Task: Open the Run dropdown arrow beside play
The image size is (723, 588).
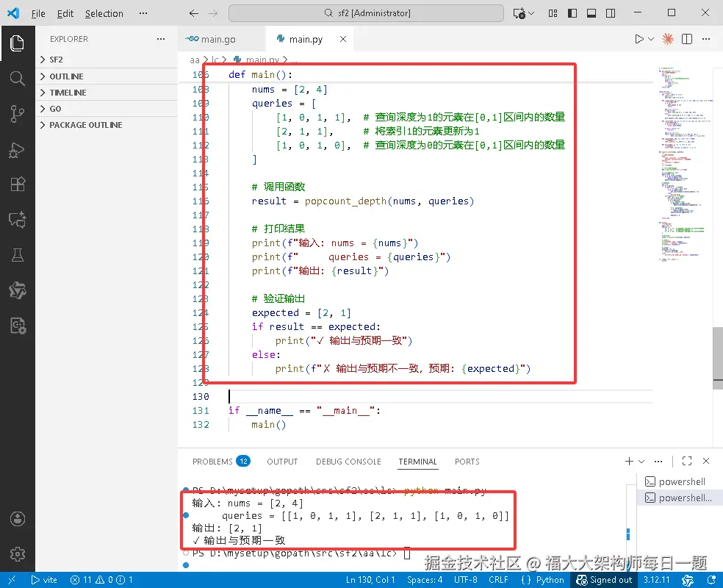Action: point(651,39)
